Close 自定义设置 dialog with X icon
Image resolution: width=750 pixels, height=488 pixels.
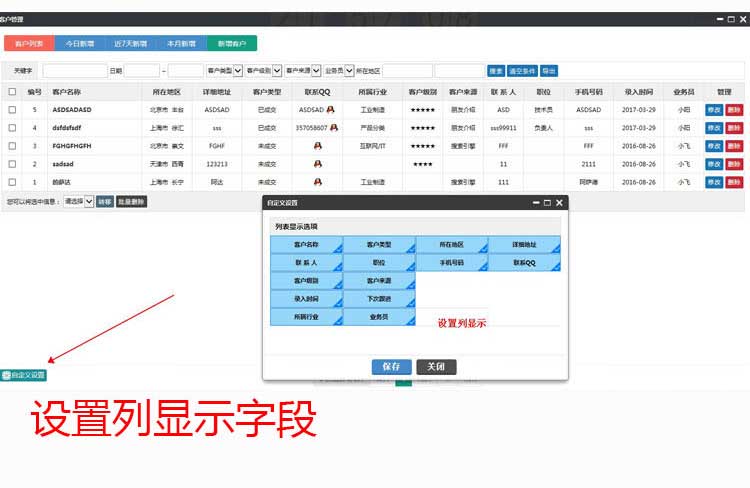[559, 203]
